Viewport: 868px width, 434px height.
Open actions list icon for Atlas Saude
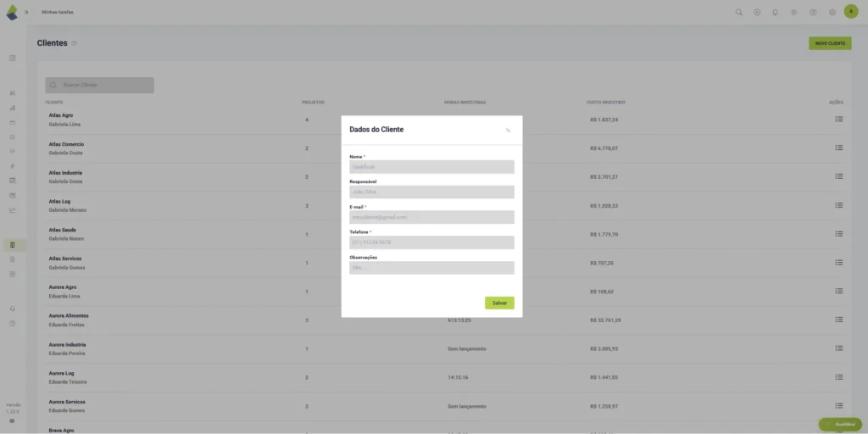tap(838, 234)
